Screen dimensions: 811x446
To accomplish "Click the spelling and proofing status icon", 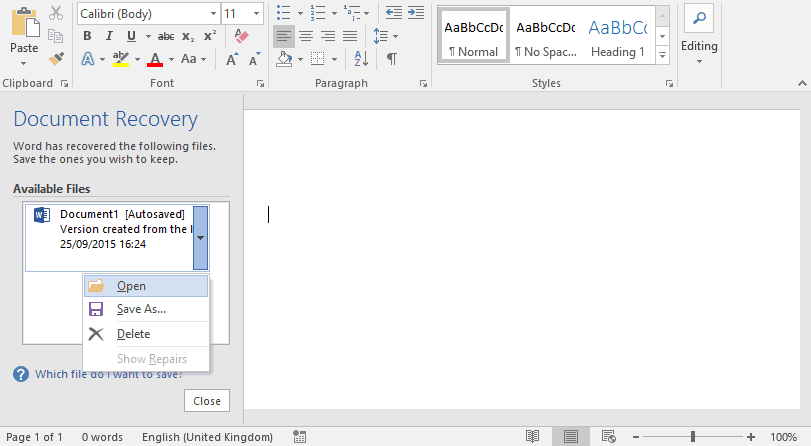I will (x=299, y=437).
